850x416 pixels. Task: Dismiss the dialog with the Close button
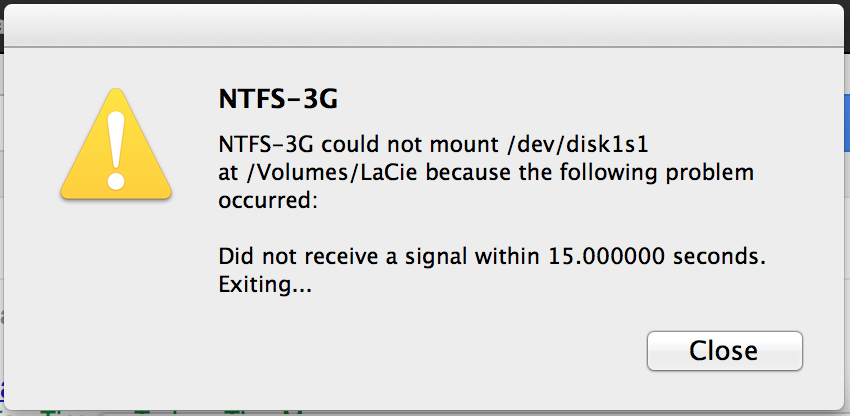coord(724,351)
